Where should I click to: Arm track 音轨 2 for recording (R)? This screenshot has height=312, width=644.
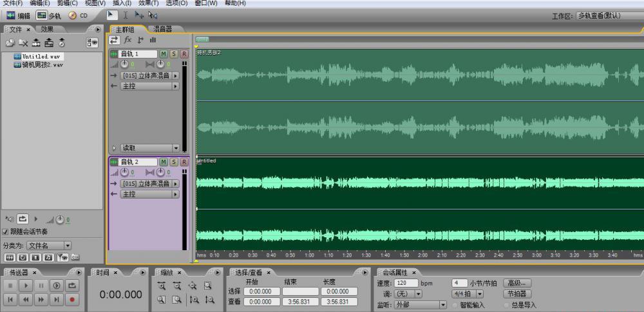[x=184, y=162]
